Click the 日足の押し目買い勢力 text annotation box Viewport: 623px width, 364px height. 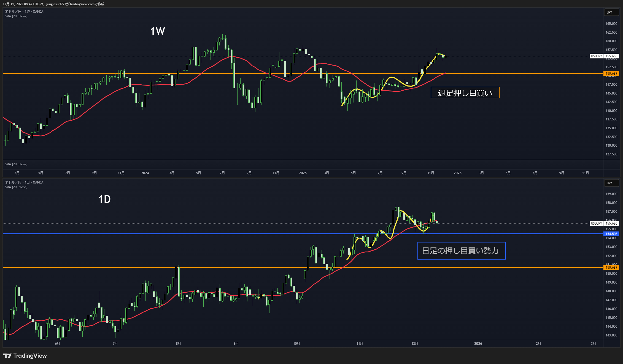point(461,251)
